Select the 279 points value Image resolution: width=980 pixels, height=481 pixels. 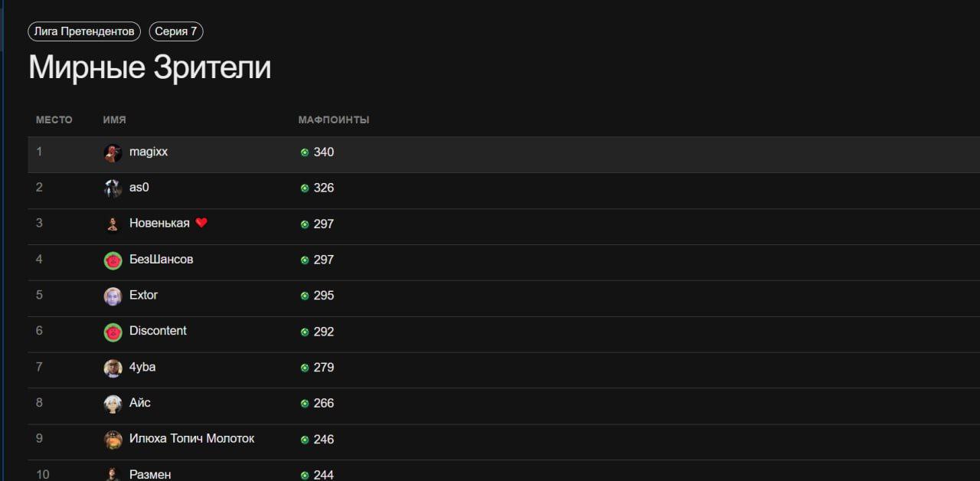tap(324, 368)
